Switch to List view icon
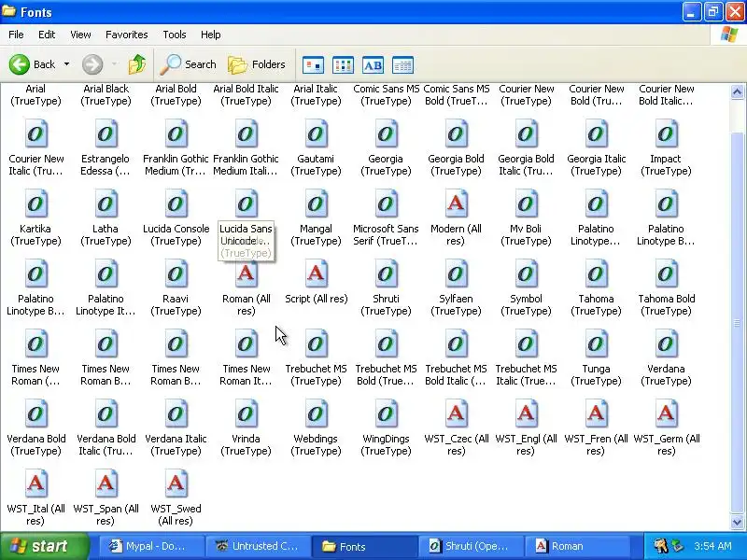Viewport: 747px width, 560px height. (343, 65)
